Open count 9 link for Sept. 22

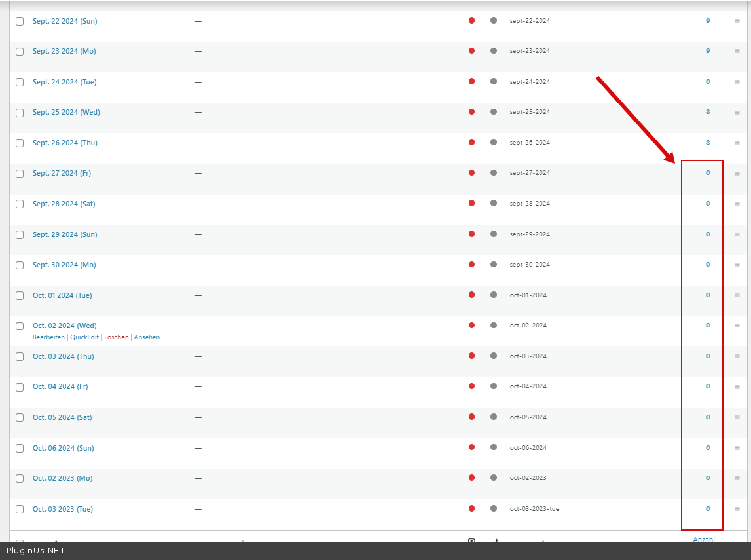pyautogui.click(x=708, y=21)
